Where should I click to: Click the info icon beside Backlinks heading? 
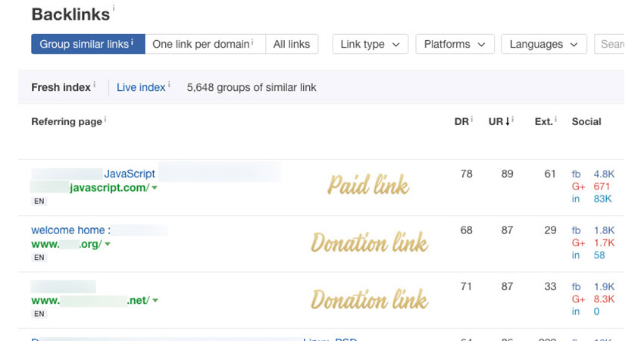114,8
